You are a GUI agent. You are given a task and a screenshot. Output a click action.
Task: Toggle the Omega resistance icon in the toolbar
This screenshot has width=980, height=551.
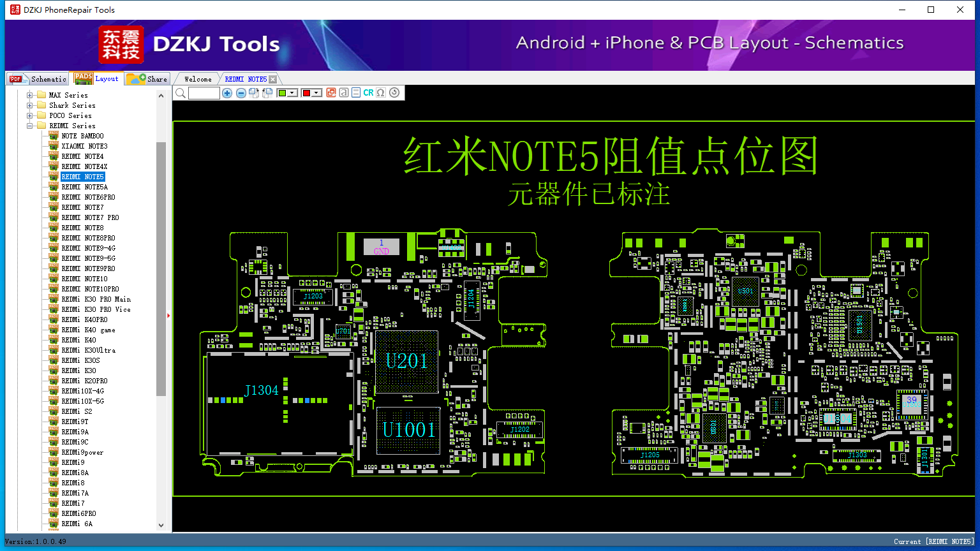pos(381,93)
